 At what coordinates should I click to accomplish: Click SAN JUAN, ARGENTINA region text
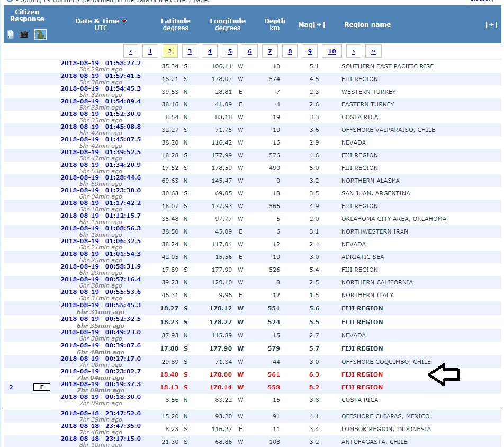point(375,193)
